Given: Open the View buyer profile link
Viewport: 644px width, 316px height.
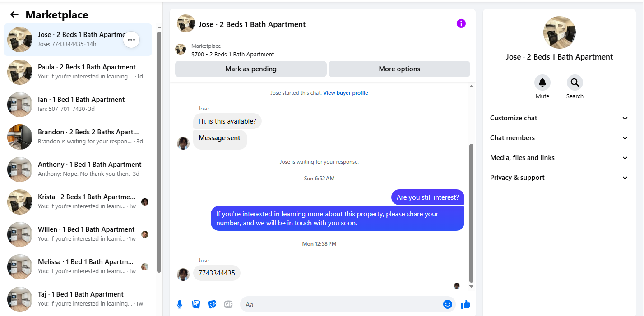Looking at the screenshot, I should [x=346, y=93].
